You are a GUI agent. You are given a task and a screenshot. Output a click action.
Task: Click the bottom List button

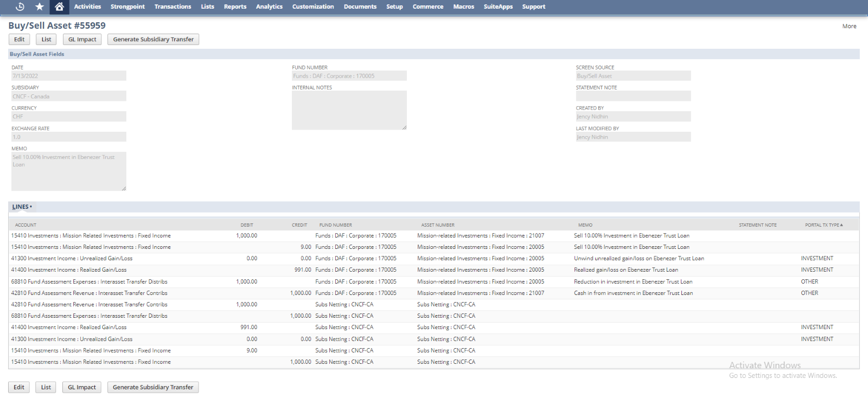[46, 387]
